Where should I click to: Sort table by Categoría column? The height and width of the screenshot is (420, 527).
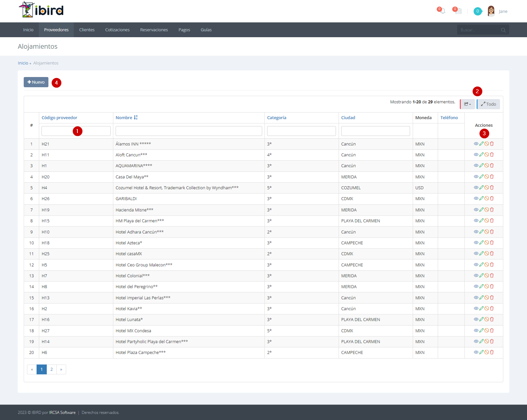coord(277,118)
